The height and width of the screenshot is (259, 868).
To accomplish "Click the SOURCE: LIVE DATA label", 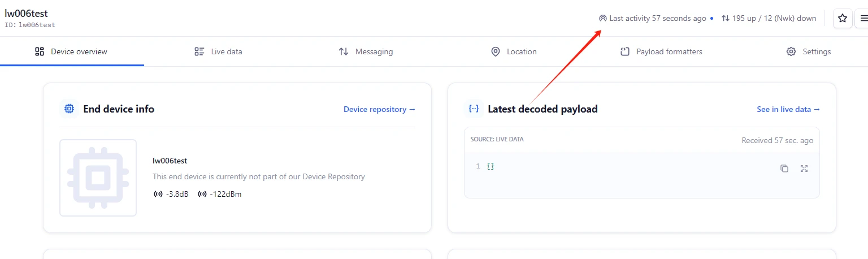I will pyautogui.click(x=497, y=139).
